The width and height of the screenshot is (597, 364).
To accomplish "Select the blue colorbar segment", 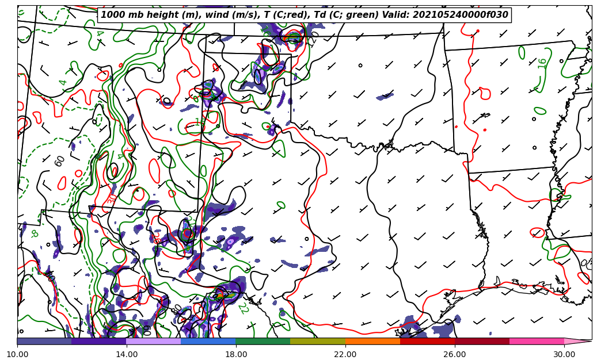I will coord(208,341).
